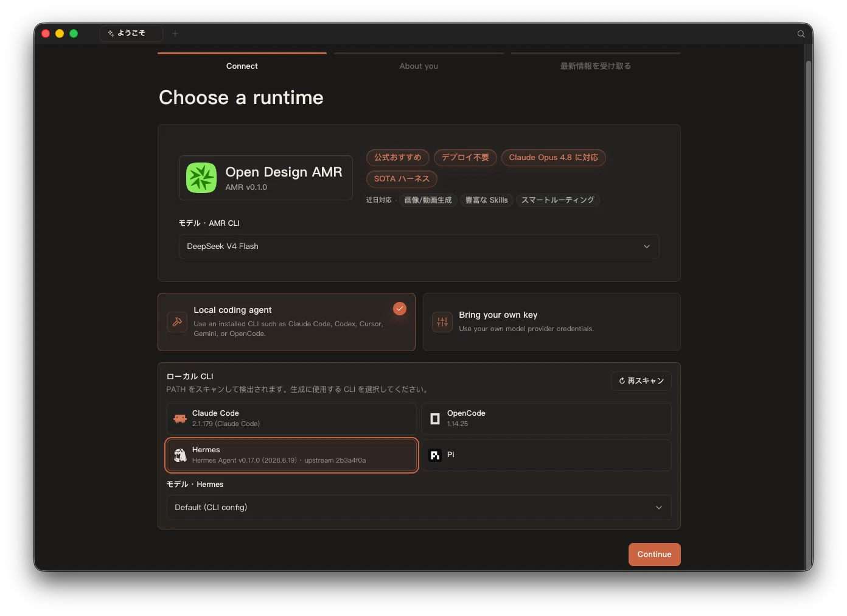This screenshot has height=616, width=847.
Task: Click the スマートルーティング tag
Action: (x=558, y=200)
